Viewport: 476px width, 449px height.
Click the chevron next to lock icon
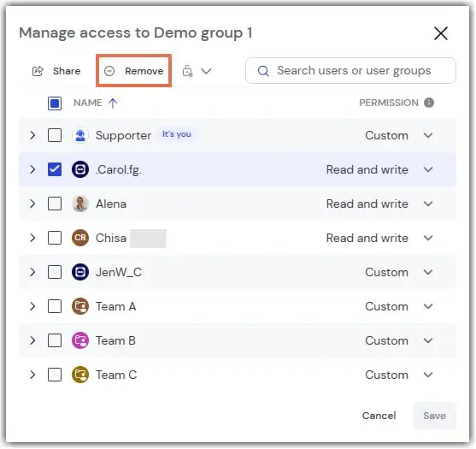[x=207, y=71]
